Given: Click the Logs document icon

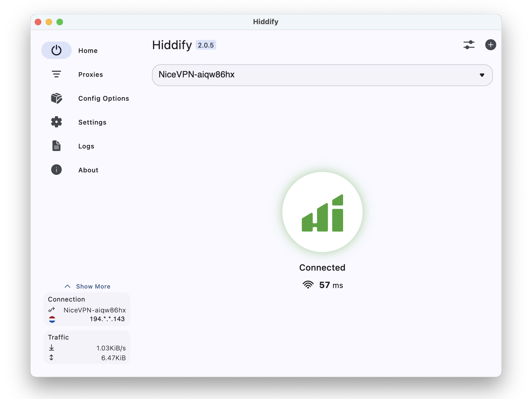Looking at the screenshot, I should click(56, 146).
